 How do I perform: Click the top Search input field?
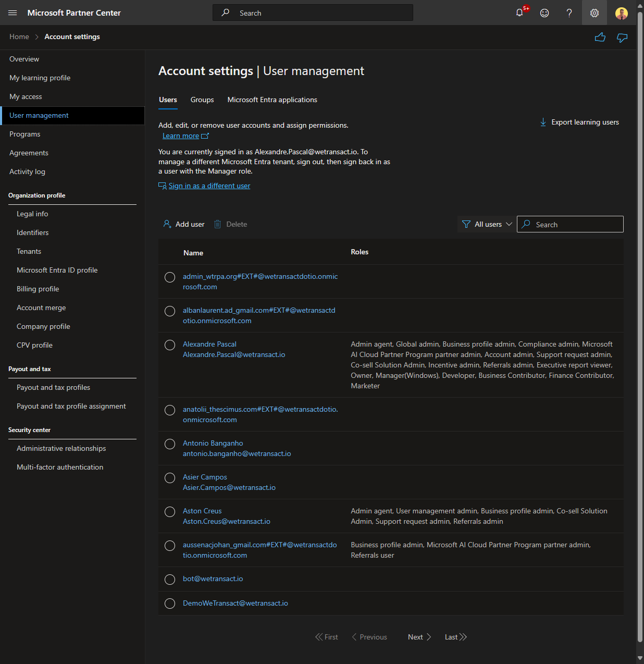point(313,13)
